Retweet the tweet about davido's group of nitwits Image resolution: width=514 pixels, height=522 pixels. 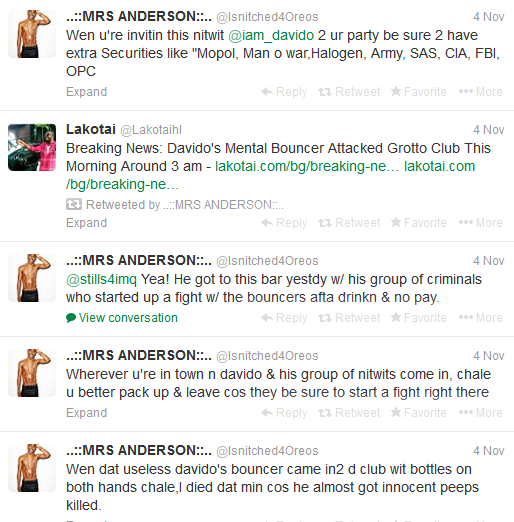(349, 413)
